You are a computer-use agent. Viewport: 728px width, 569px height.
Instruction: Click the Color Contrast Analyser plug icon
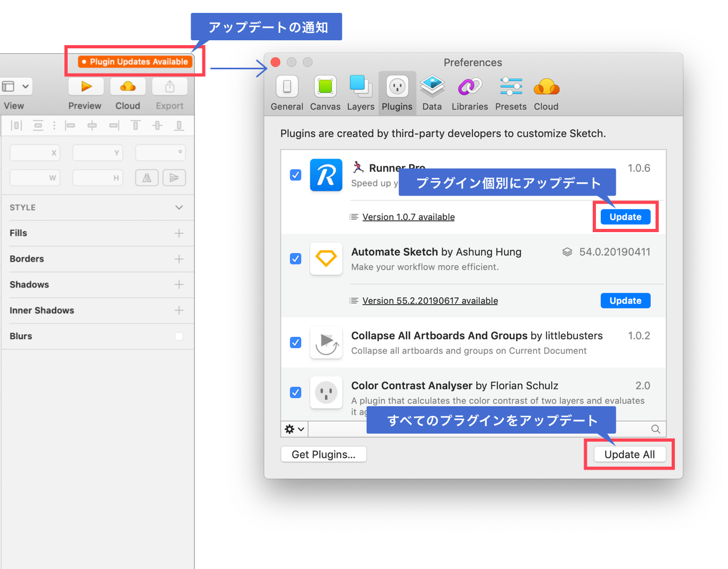click(x=326, y=393)
